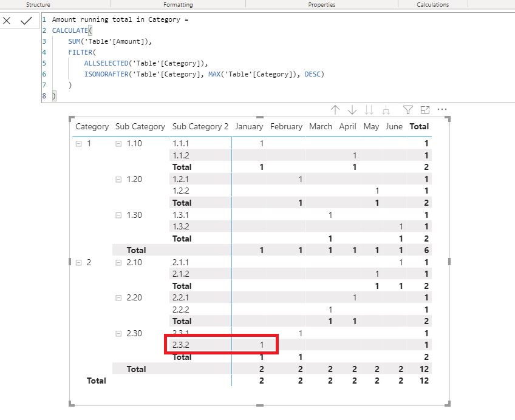Click the ISONORAFTER function in formula
This screenshot has height=420, width=515.
coord(106,74)
